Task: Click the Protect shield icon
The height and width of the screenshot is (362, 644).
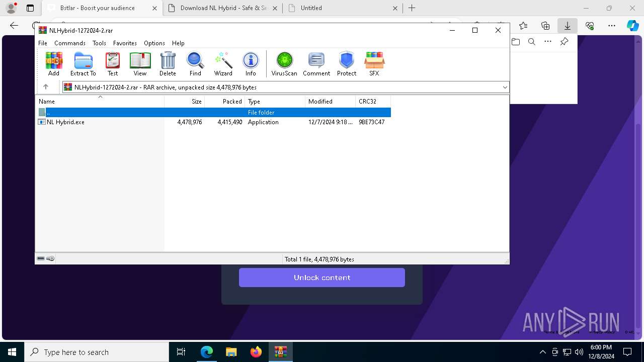Action: pyautogui.click(x=347, y=64)
